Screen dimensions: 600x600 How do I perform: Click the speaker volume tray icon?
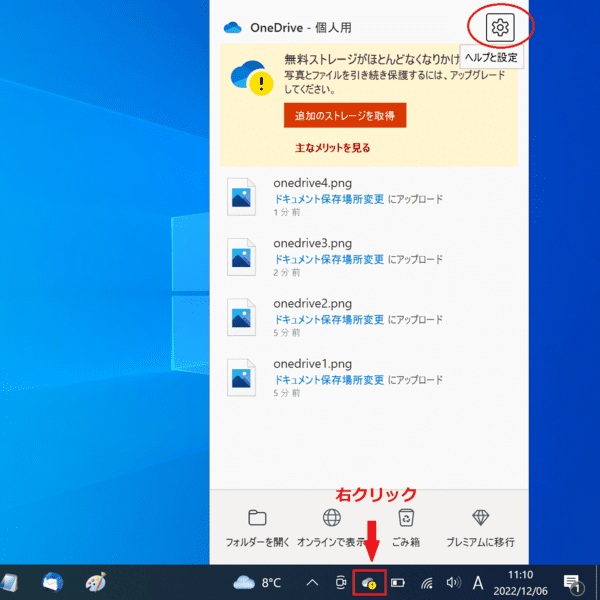(x=453, y=583)
